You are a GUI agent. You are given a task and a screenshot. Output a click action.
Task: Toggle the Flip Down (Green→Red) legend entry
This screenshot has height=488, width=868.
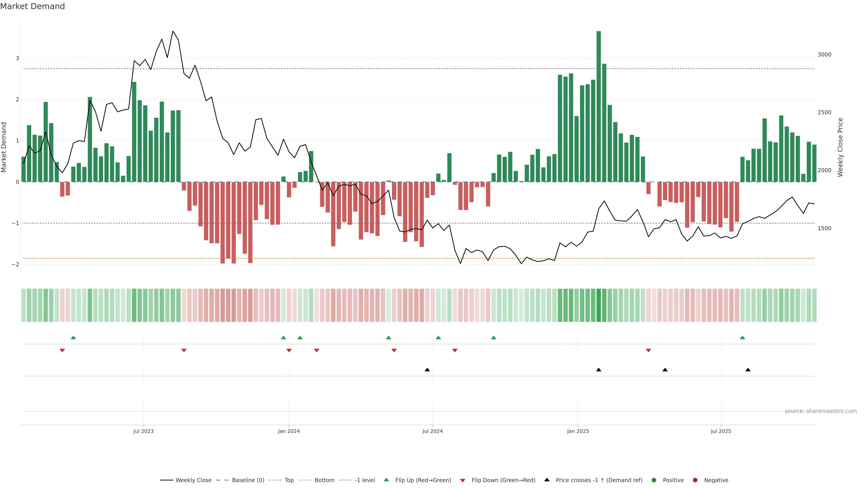coord(503,480)
